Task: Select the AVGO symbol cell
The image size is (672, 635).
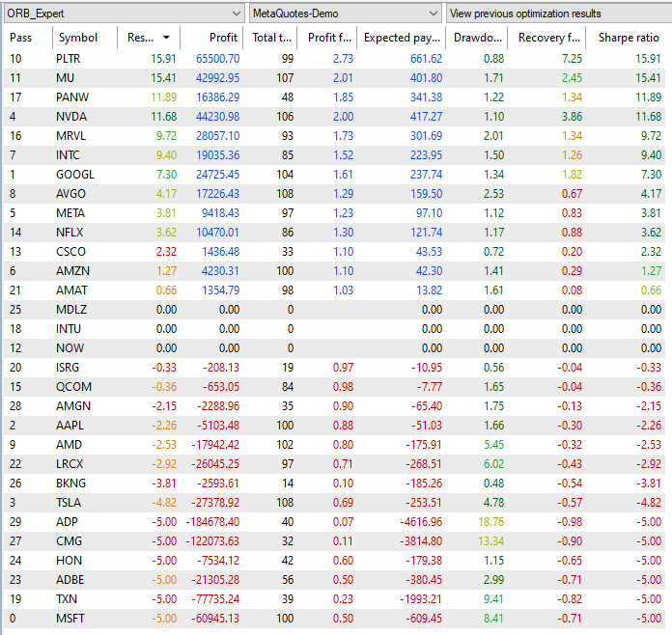Action: [x=70, y=194]
